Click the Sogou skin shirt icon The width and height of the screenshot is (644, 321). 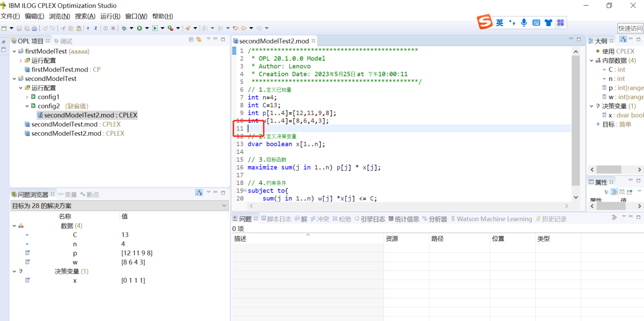coord(548,23)
